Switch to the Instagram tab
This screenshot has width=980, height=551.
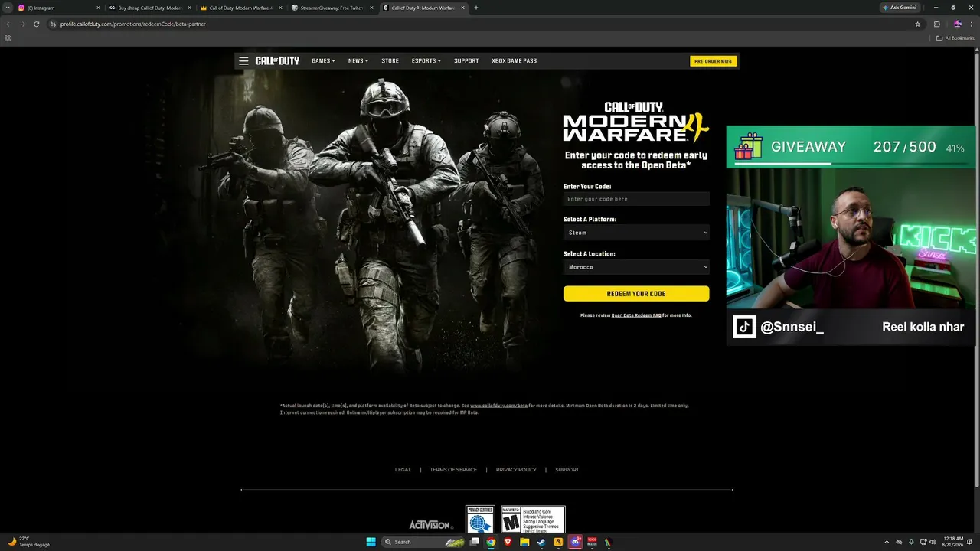coord(58,8)
